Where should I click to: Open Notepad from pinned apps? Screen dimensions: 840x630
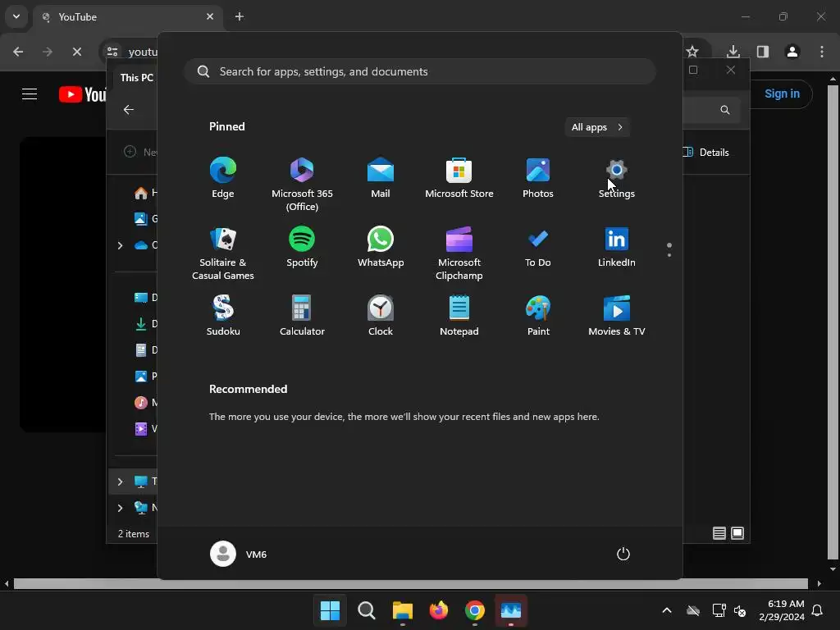pyautogui.click(x=459, y=316)
